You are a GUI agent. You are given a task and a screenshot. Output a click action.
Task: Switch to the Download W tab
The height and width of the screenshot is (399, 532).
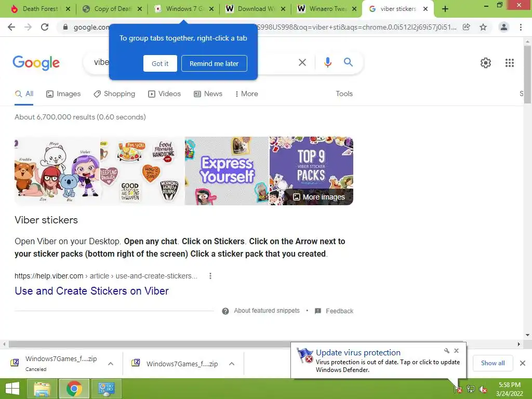[256, 9]
